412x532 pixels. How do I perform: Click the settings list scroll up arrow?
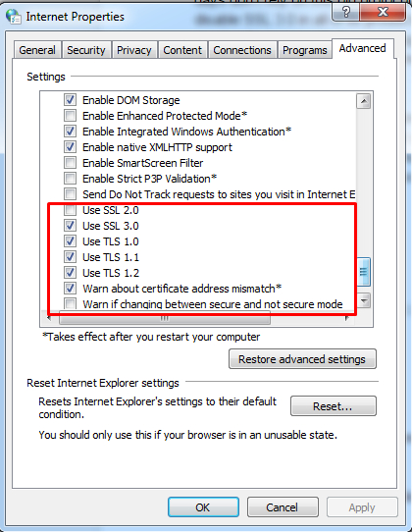[364, 101]
